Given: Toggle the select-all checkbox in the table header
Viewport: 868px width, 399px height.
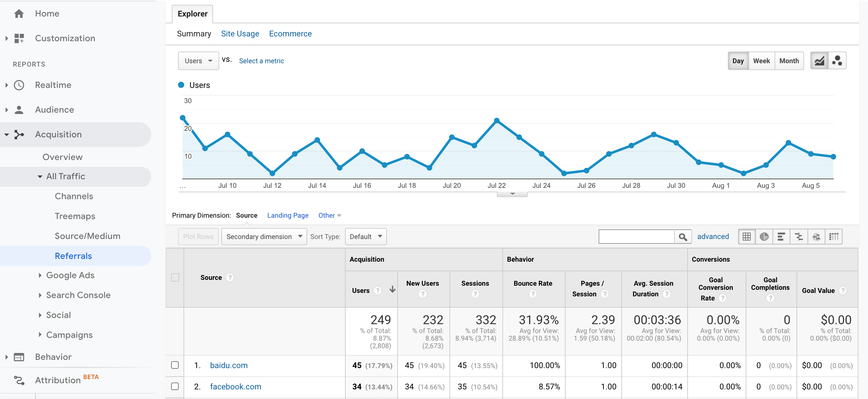Looking at the screenshot, I should point(175,277).
